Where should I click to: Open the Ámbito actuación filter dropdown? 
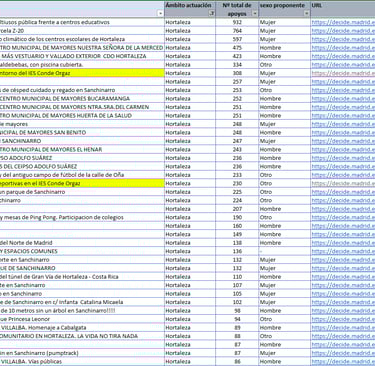pos(212,14)
